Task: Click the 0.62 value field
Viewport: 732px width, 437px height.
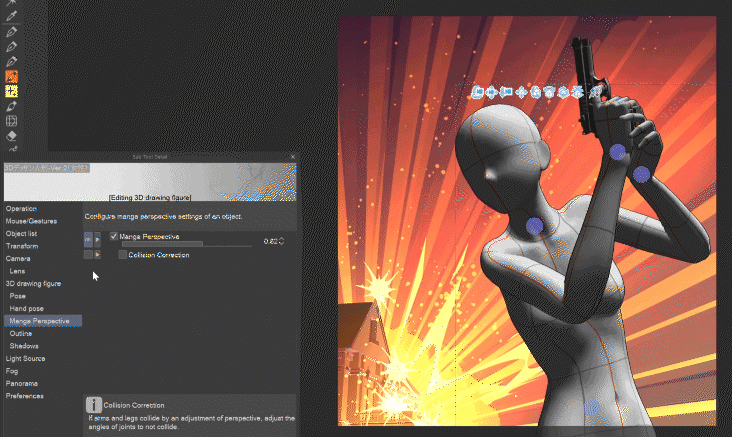Action: [270, 241]
